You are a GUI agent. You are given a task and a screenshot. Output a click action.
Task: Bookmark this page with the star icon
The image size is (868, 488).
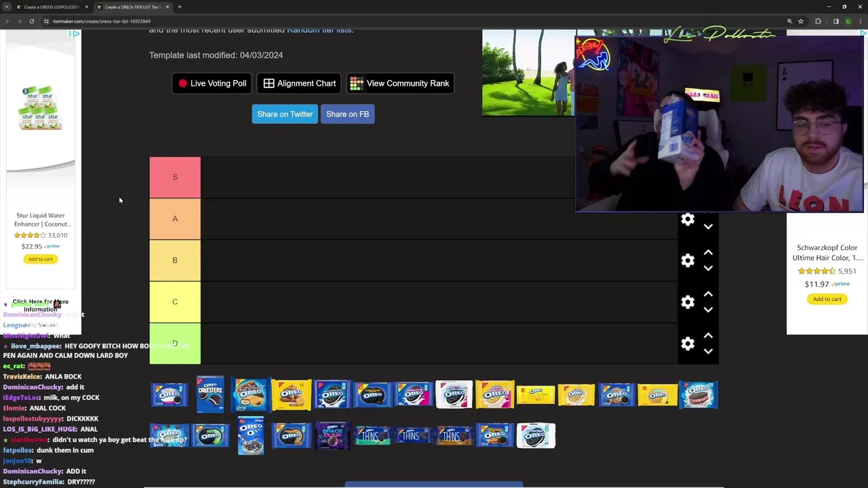[x=801, y=21]
